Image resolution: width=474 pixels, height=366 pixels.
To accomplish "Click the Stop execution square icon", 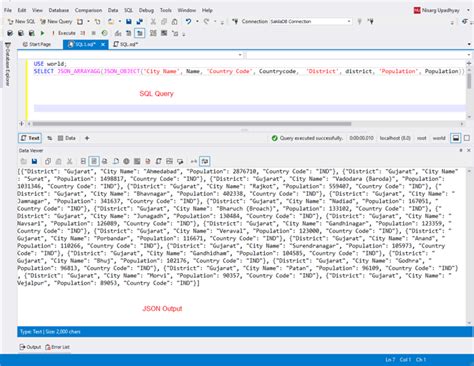I will click(94, 33).
